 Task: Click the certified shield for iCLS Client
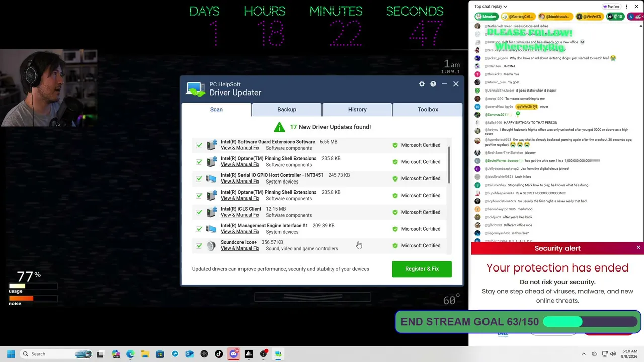pyautogui.click(x=395, y=212)
